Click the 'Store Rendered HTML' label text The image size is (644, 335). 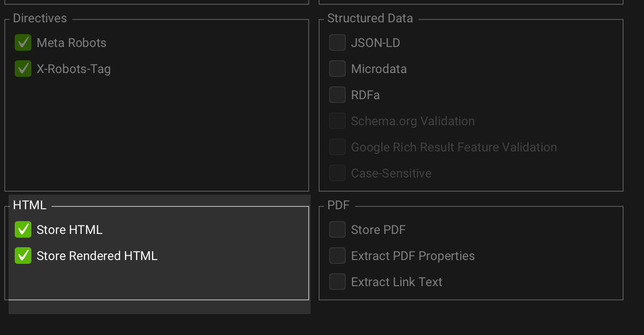tap(97, 256)
